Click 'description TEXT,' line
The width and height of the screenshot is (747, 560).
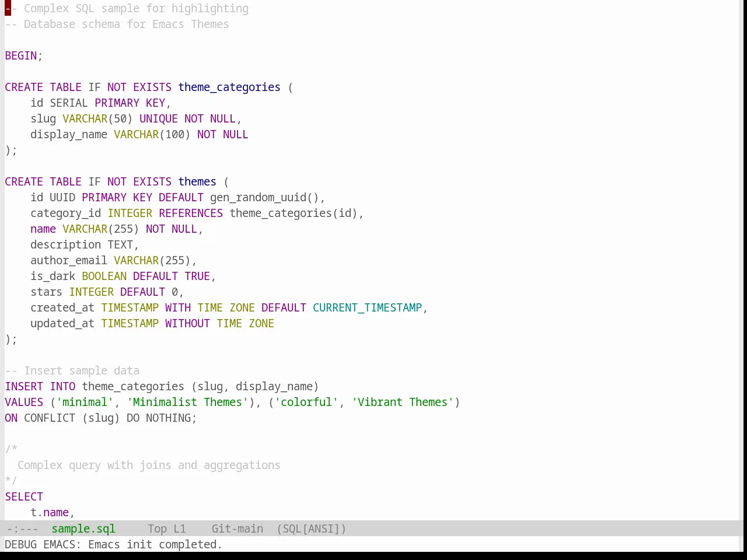[x=85, y=244]
